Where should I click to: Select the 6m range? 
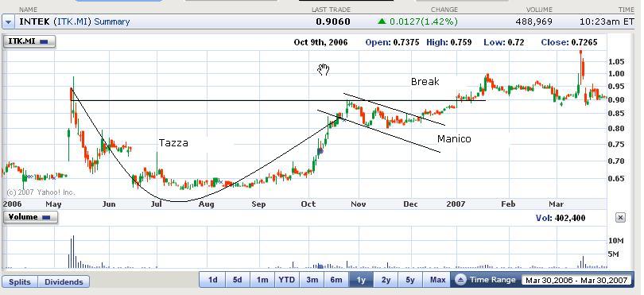coord(336,280)
